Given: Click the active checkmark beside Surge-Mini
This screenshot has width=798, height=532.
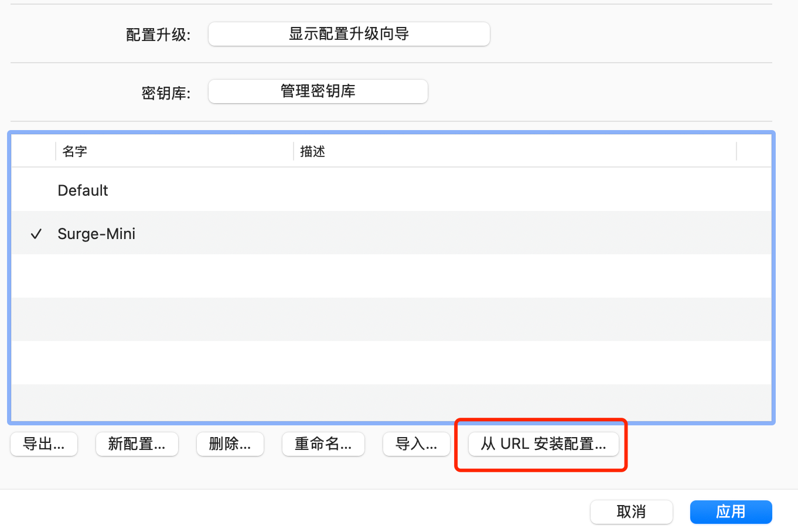Looking at the screenshot, I should 36,234.
